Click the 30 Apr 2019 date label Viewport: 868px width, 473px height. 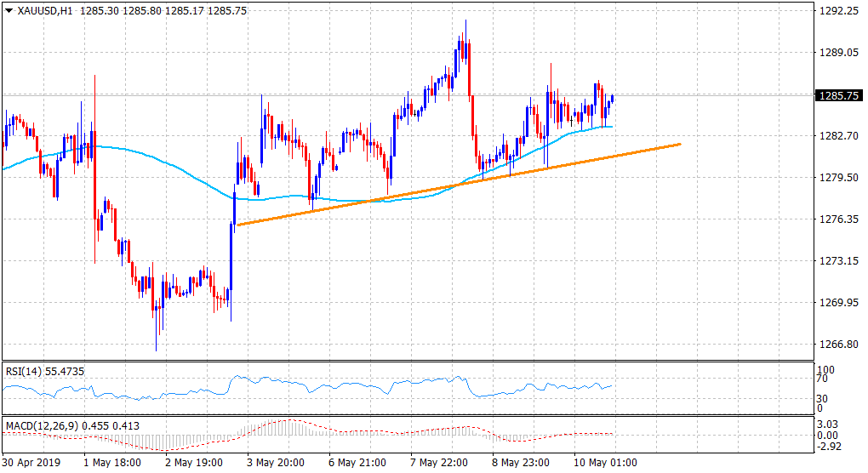[32, 463]
